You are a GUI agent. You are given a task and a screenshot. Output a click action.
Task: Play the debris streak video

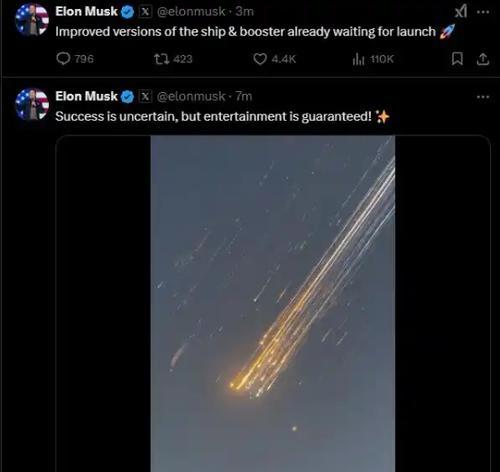273,303
